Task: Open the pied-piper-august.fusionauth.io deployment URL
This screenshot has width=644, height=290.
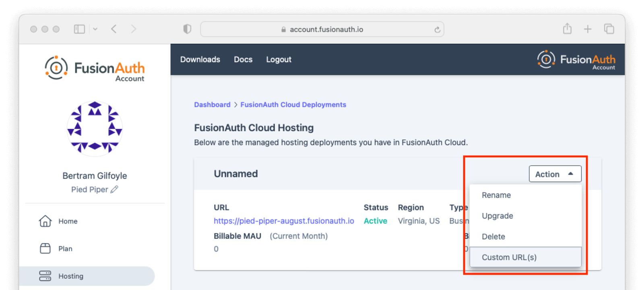Action: pyautogui.click(x=284, y=221)
